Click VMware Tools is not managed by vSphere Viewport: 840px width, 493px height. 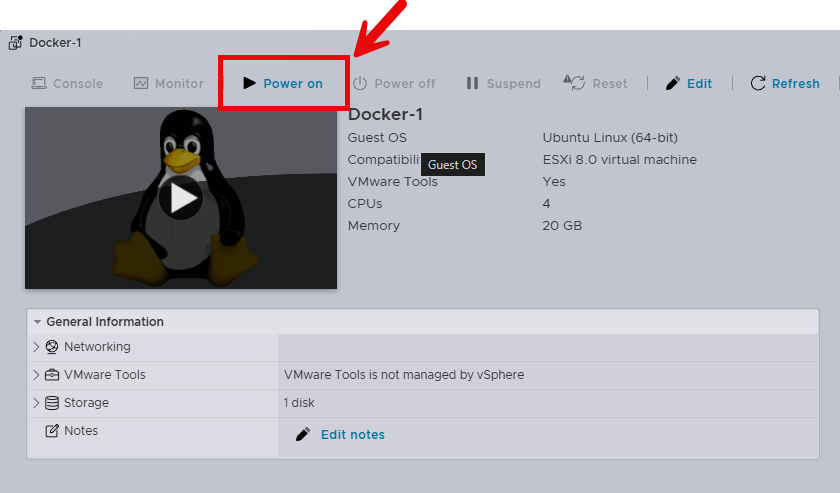pyautogui.click(x=404, y=375)
